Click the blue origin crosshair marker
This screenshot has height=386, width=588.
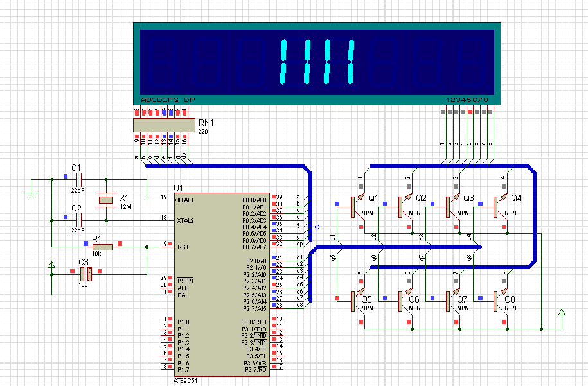tap(317, 227)
